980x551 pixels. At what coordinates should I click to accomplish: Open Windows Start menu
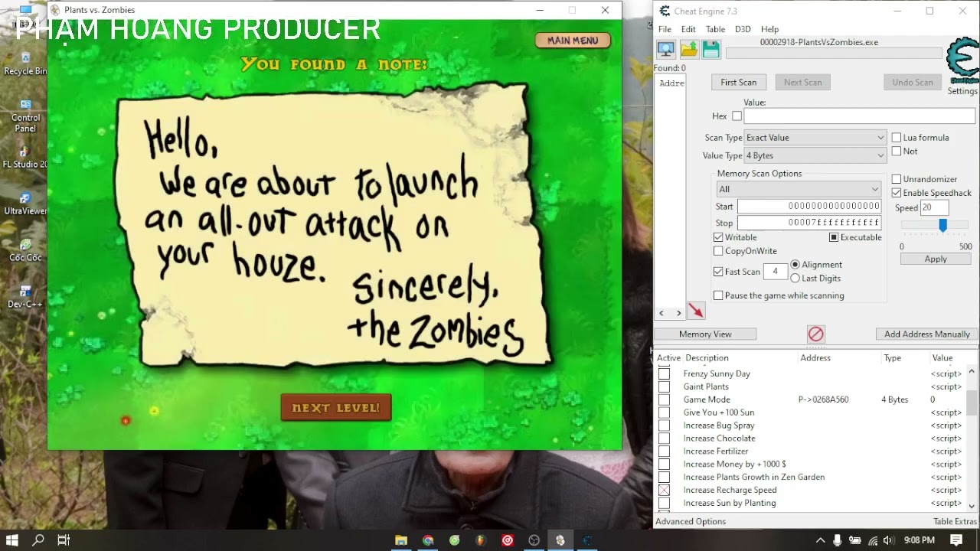click(x=12, y=540)
